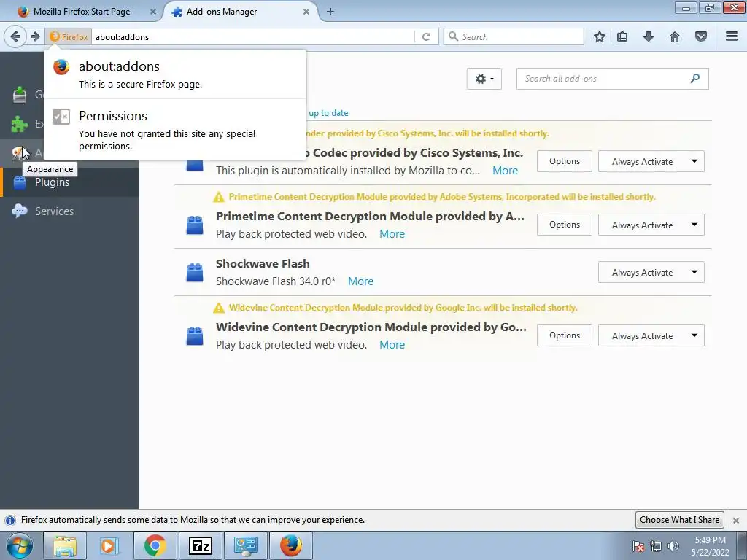Click the Permissions icon in the identity popup

click(61, 117)
